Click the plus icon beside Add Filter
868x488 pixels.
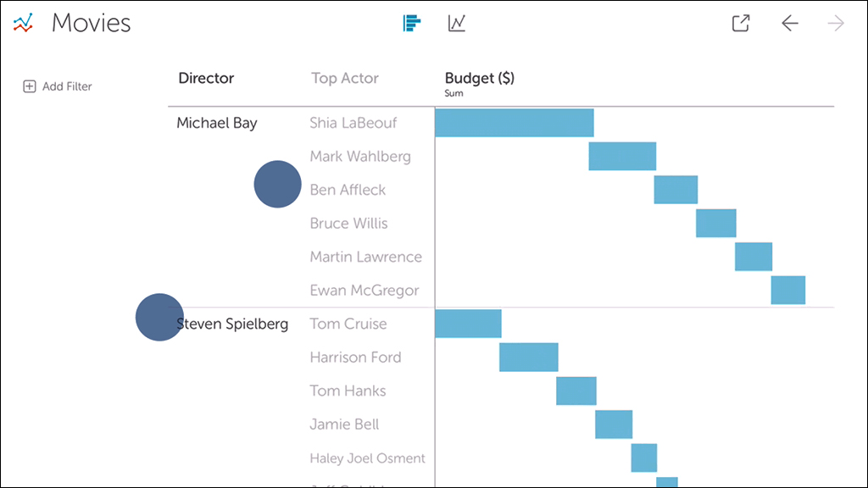point(30,86)
